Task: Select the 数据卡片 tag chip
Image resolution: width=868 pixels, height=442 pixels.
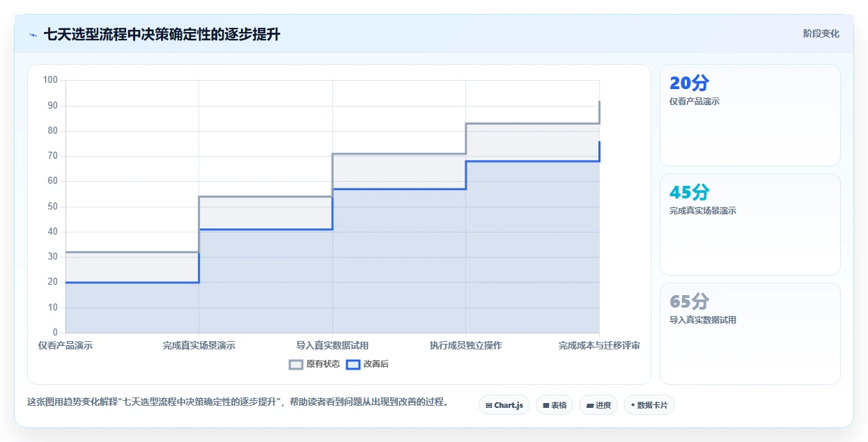Action: point(649,405)
